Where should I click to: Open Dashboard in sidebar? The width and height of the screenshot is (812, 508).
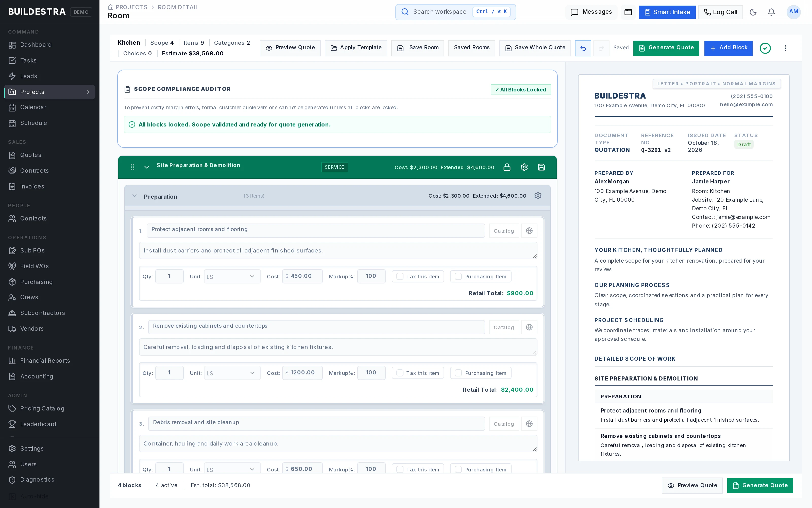pyautogui.click(x=50, y=45)
